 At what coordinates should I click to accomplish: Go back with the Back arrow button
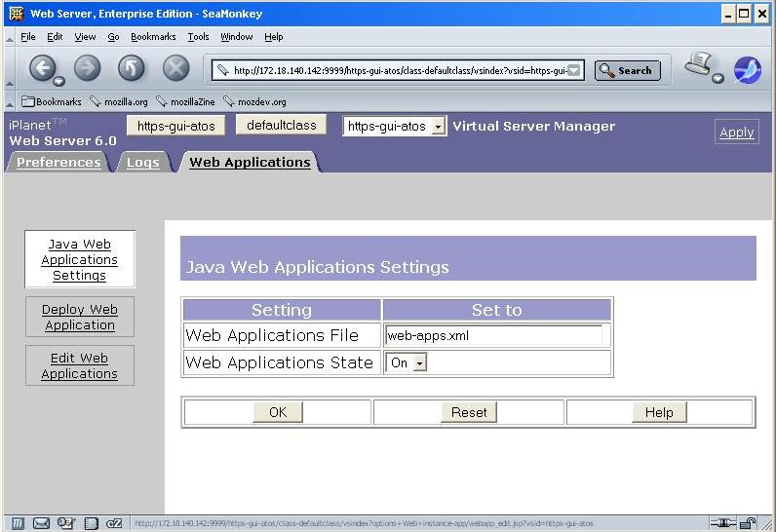pyautogui.click(x=42, y=67)
